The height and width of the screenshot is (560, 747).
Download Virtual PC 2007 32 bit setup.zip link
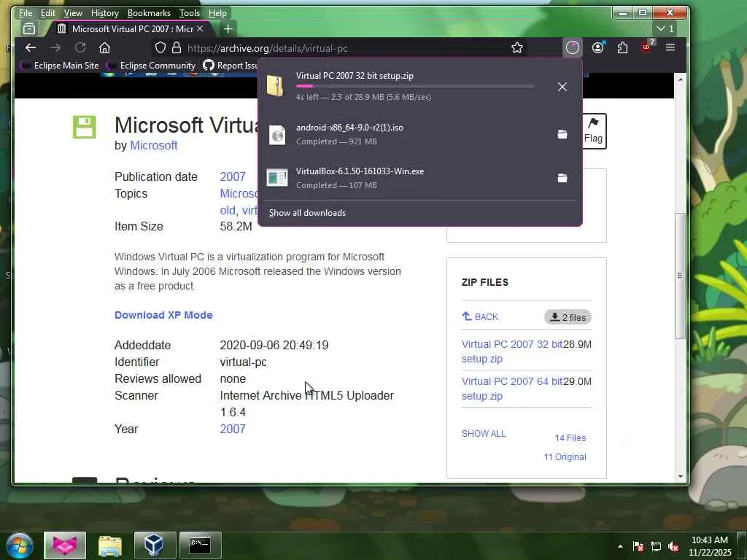(x=512, y=351)
